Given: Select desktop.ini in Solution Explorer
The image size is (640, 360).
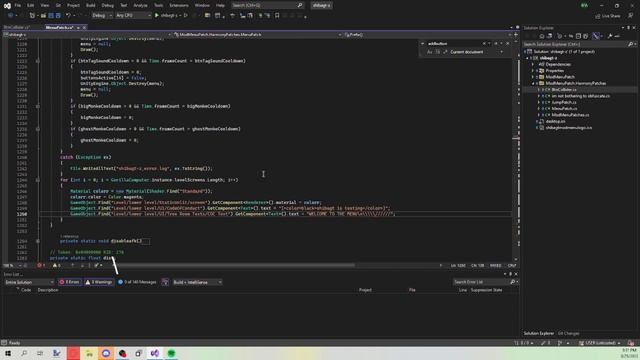Looking at the screenshot, I should coord(556,121).
